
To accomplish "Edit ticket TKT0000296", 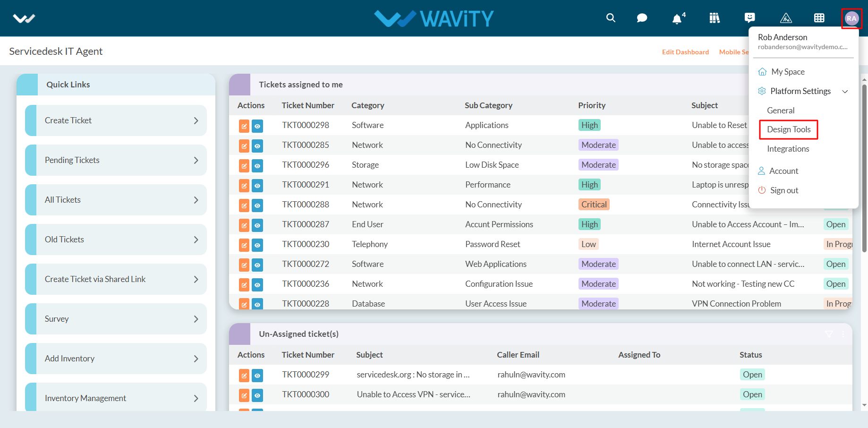I will 244,166.
